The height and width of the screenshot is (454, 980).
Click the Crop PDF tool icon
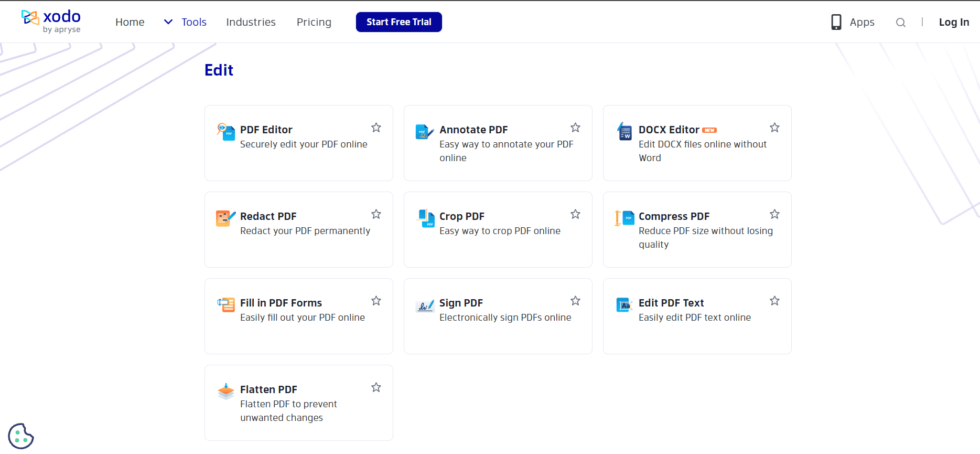click(426, 218)
